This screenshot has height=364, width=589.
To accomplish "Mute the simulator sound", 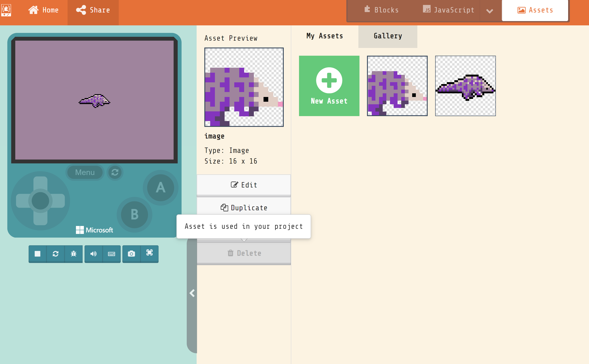I will pyautogui.click(x=94, y=254).
